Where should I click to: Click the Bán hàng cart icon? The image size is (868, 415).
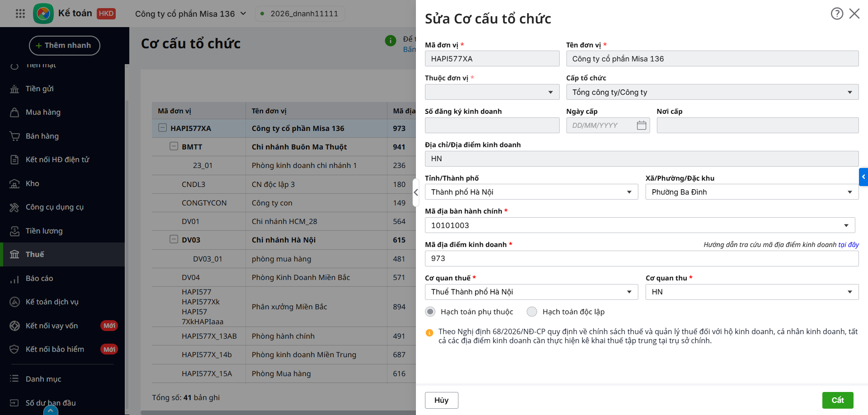(14, 136)
